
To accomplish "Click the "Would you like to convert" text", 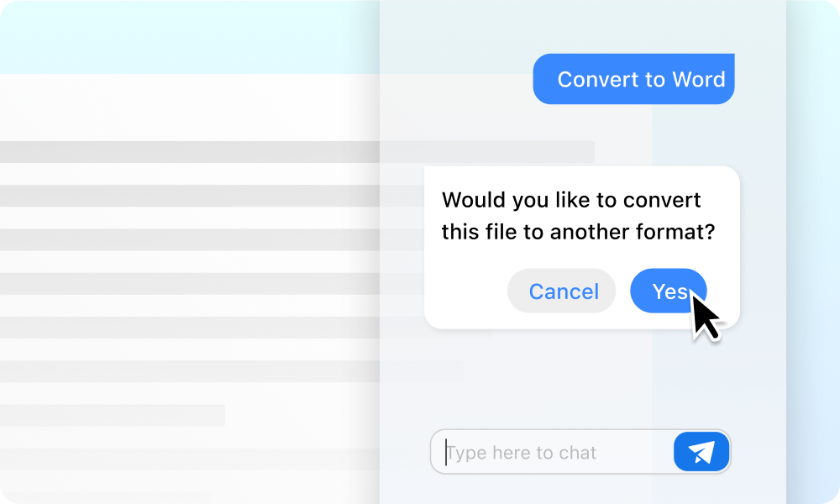I will (571, 201).
